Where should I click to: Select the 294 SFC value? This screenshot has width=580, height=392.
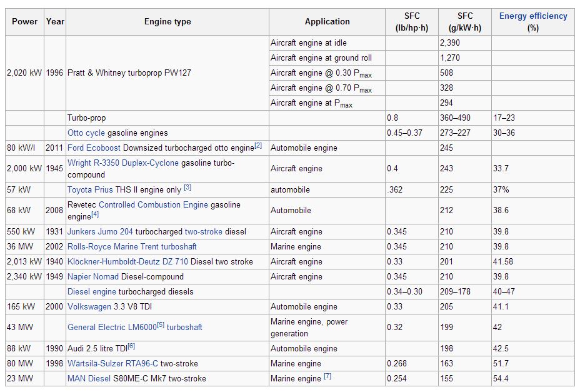464,103
